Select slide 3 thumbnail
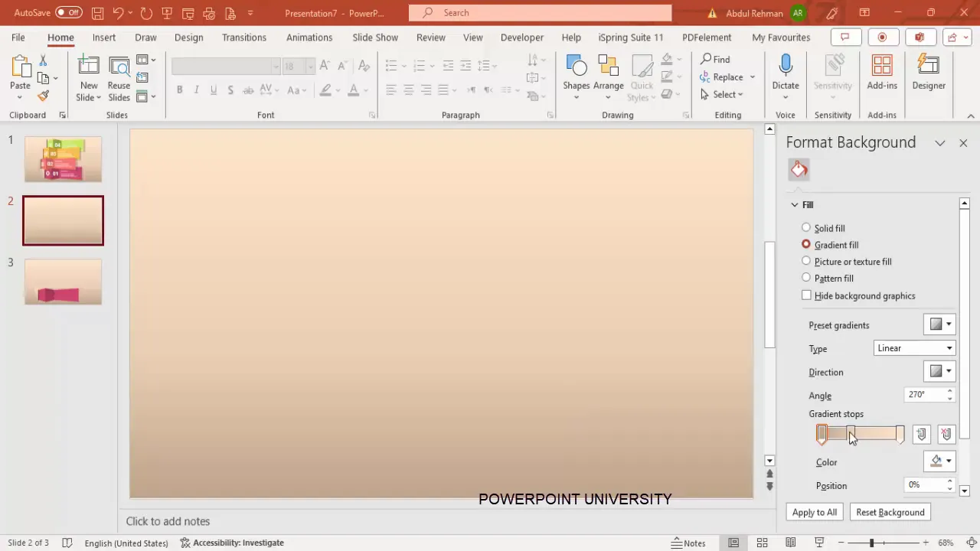This screenshot has width=980, height=551. (x=63, y=282)
